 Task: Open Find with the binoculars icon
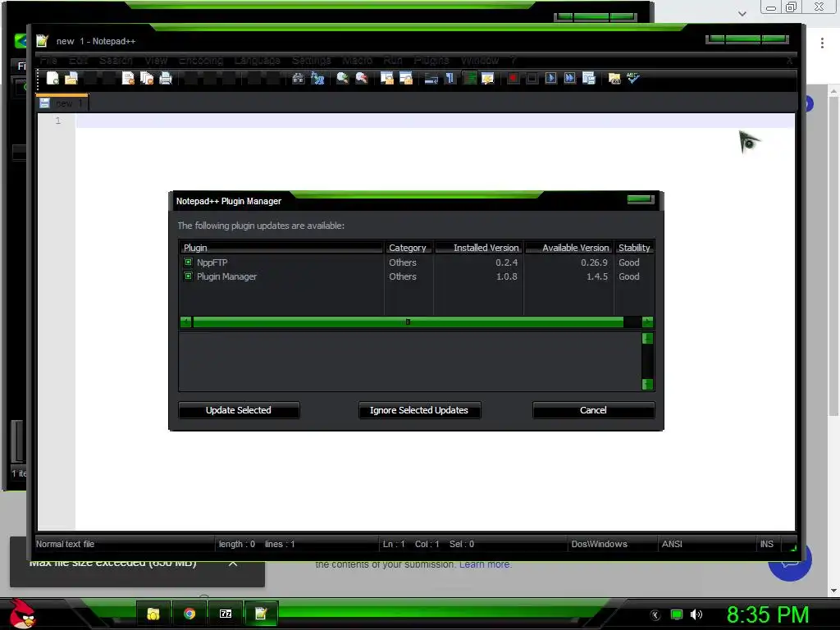click(x=299, y=78)
